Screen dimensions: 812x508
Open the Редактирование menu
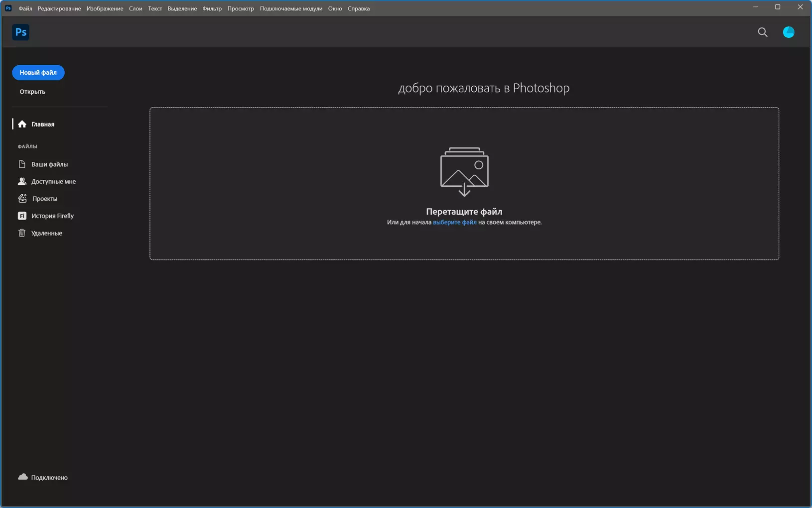(x=59, y=8)
